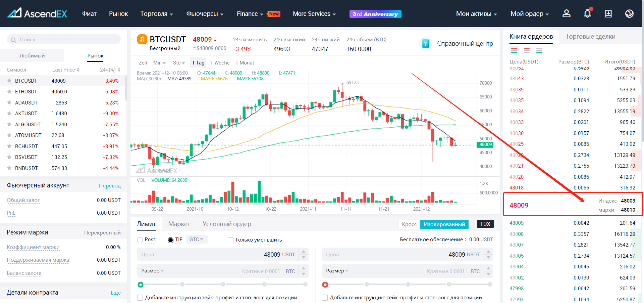Favorite ALGOUSDT with its star
Image resolution: width=644 pixels, height=303 pixels.
click(9, 124)
